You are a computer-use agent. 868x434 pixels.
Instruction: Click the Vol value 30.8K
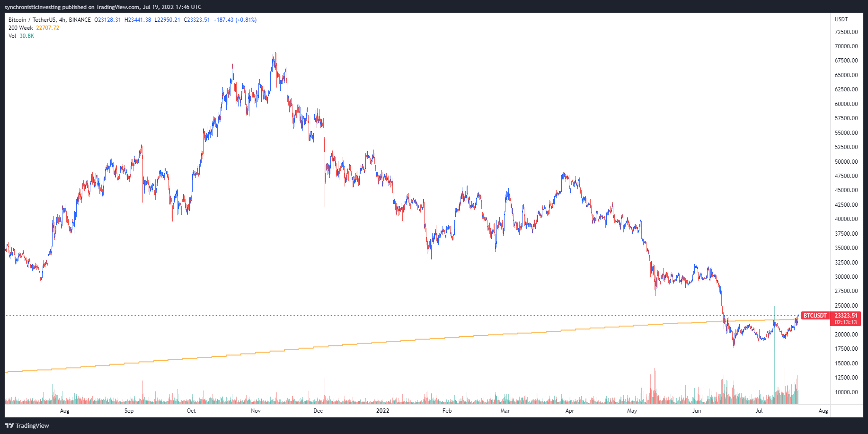pos(27,36)
